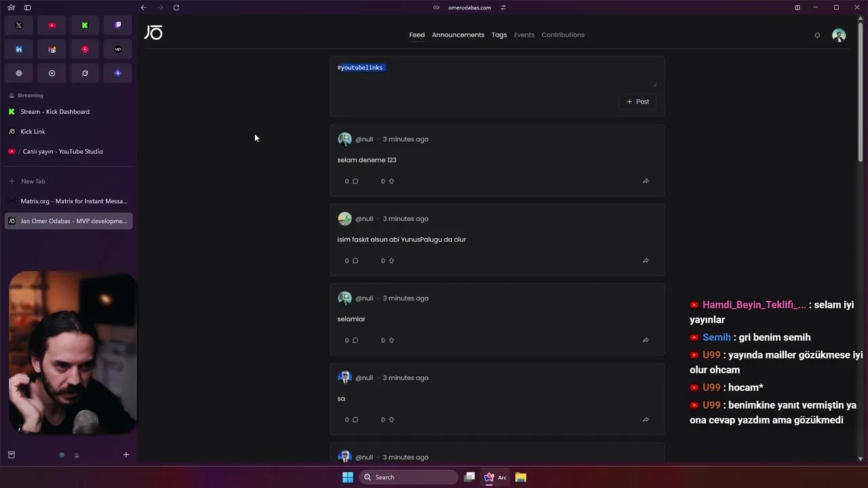Switch to Canlı yayın - YouTube Studio tab
Viewport: 868px width, 488px height.
pos(68,151)
